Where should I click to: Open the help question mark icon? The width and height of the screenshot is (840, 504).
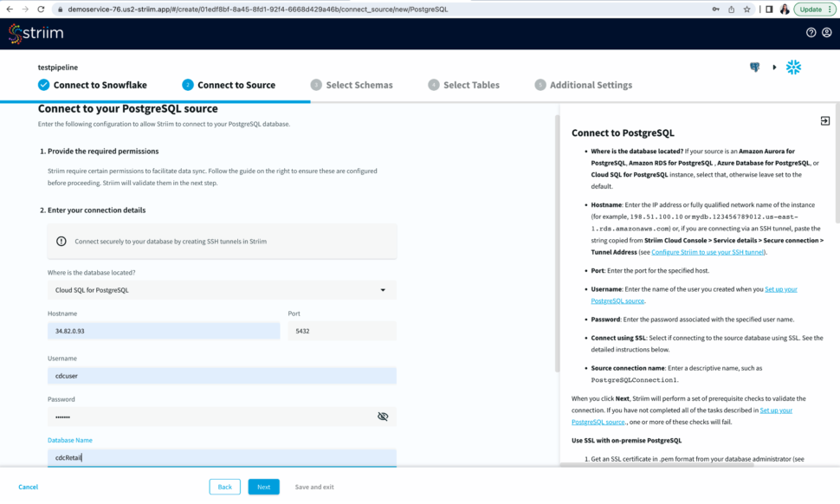[811, 33]
